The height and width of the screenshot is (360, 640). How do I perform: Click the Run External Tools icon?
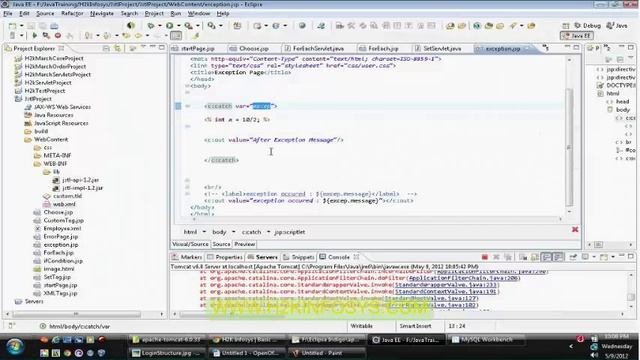pos(188,26)
